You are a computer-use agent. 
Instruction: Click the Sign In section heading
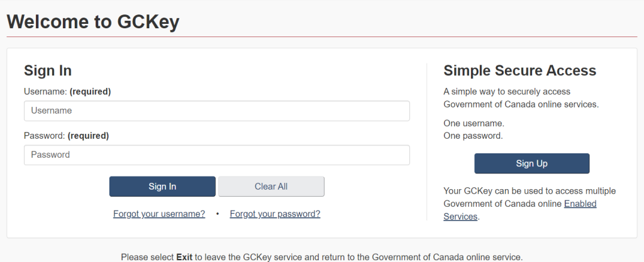click(48, 70)
